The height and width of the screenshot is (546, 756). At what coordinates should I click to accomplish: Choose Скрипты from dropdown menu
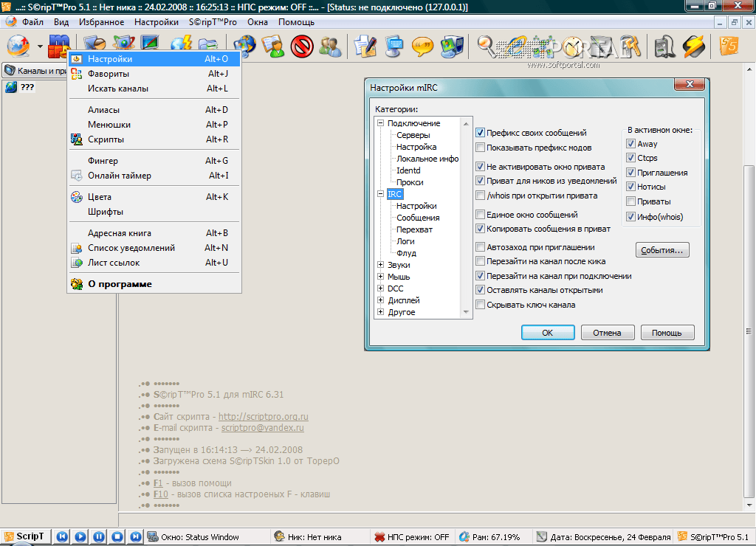(x=155, y=139)
